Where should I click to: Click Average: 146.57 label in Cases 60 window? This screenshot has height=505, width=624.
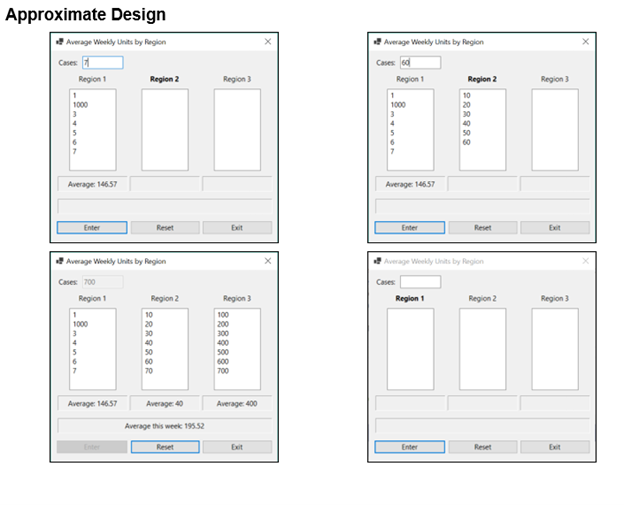[x=410, y=184]
